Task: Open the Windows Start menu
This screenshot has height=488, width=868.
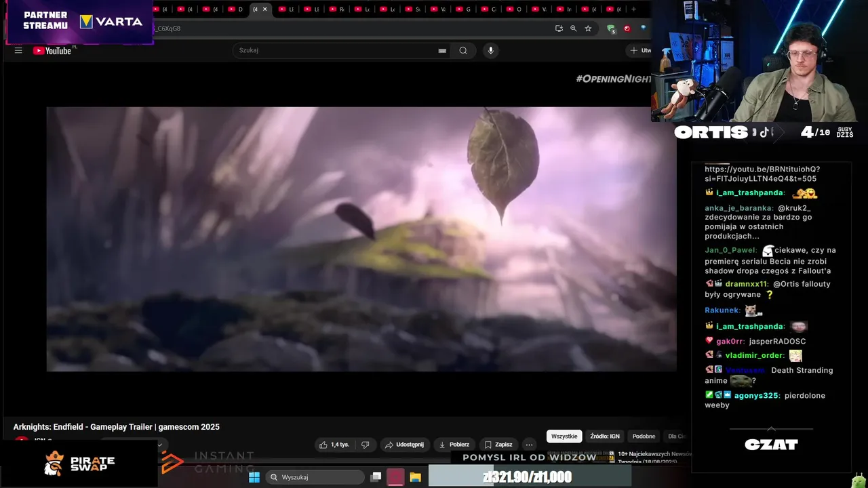Action: coord(254,477)
